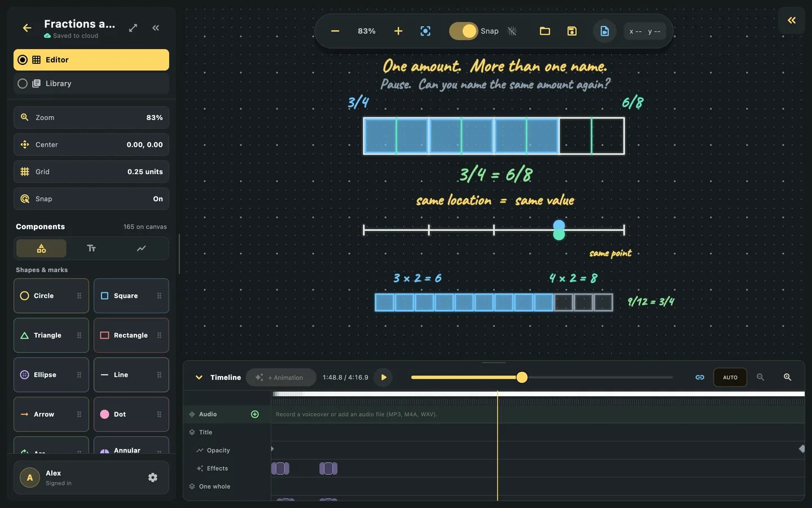Select the Audio track row

227,414
